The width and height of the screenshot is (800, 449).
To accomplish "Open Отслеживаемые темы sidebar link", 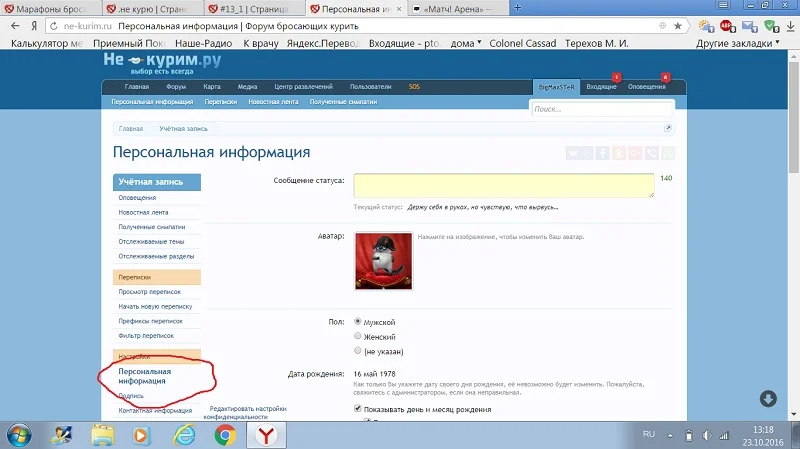I will (x=152, y=241).
